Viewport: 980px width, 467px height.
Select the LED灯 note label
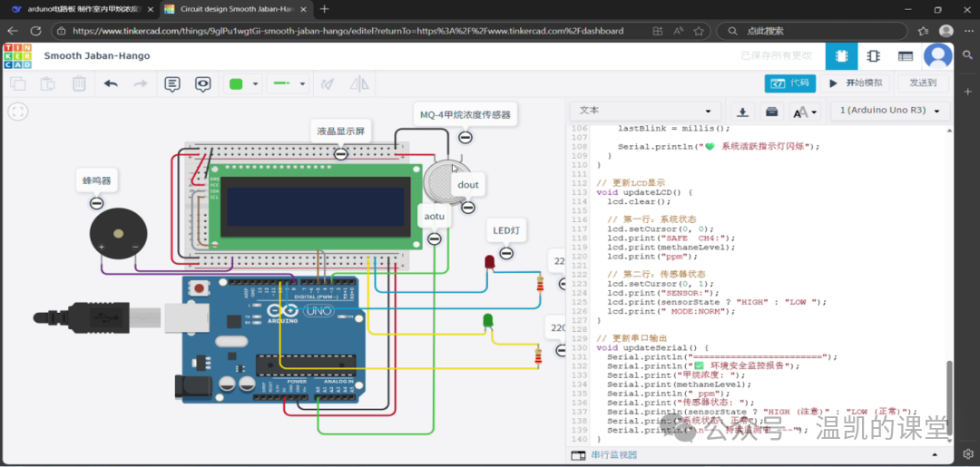506,231
